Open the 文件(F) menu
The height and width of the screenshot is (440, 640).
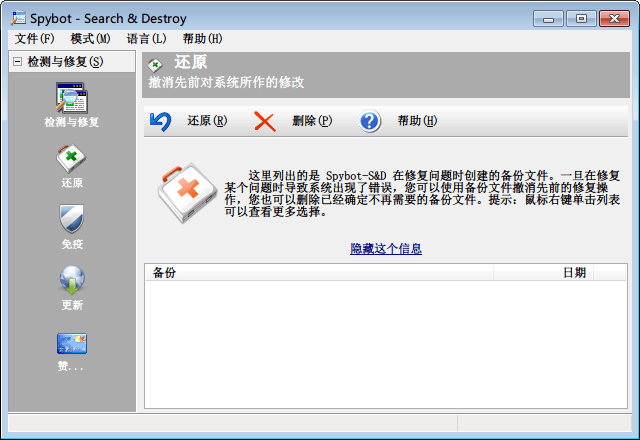pos(35,38)
